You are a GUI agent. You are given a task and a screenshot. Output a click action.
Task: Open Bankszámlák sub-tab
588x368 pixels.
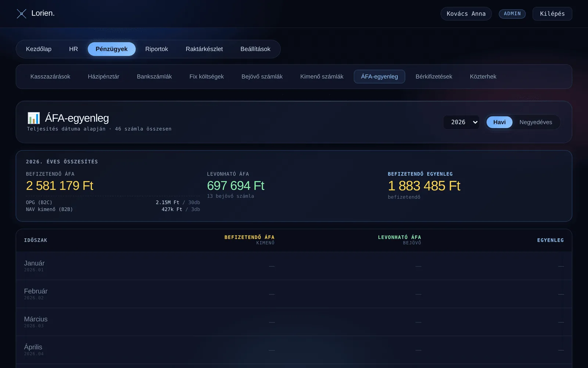[154, 77]
